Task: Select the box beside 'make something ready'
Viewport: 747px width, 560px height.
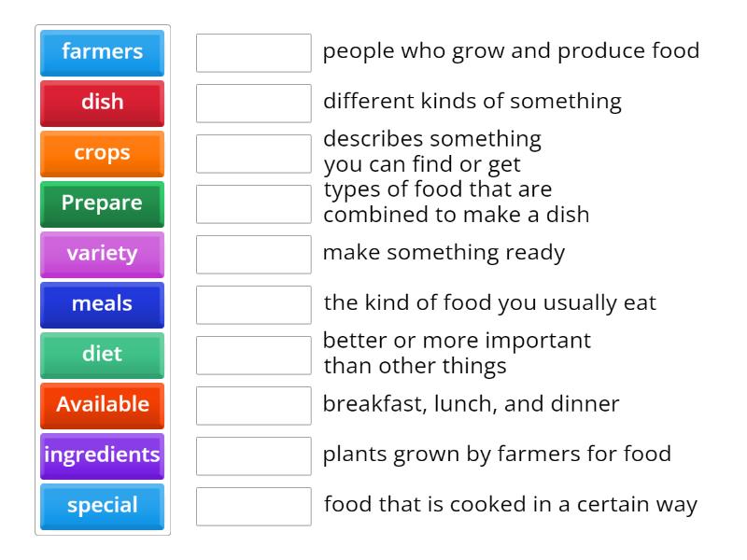Action: point(253,254)
